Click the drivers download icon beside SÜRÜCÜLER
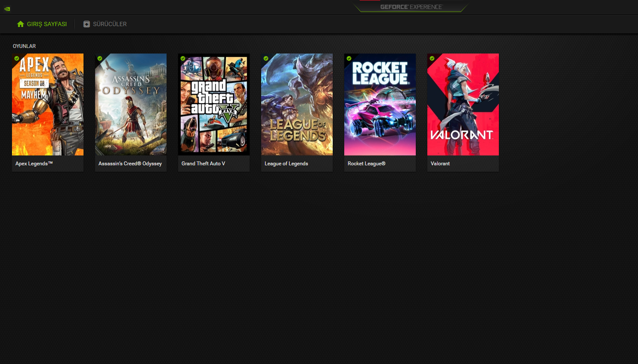Screen dimensions: 638x364 point(86,24)
